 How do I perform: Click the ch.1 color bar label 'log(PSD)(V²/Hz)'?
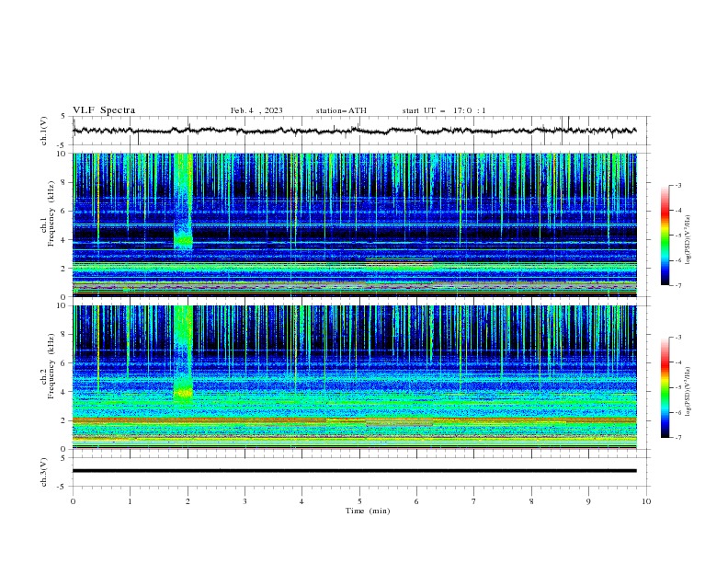[x=688, y=240]
